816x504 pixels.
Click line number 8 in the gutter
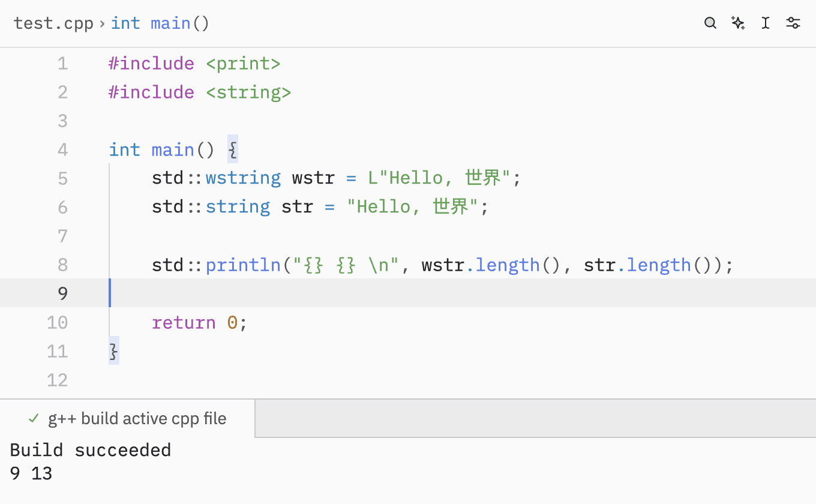click(x=62, y=265)
